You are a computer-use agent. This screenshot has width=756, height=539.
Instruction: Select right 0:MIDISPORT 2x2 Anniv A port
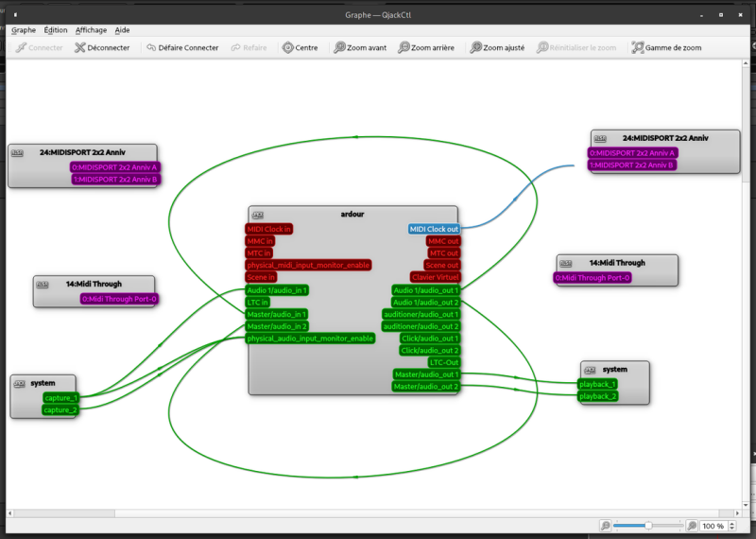(x=632, y=153)
